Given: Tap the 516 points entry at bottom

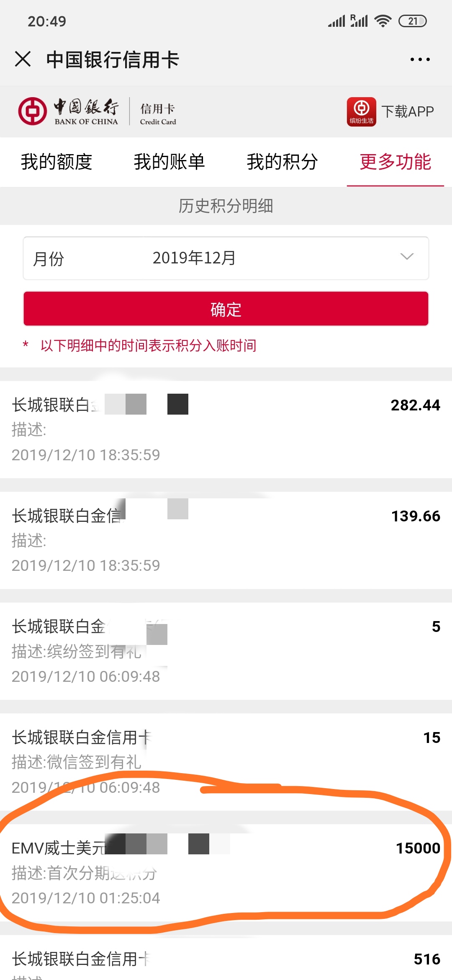Looking at the screenshot, I should click(226, 959).
